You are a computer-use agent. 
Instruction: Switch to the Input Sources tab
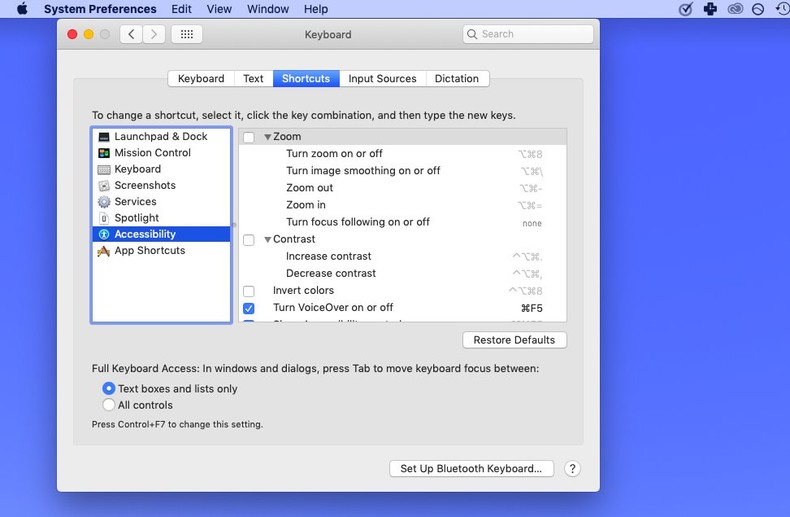pos(382,79)
